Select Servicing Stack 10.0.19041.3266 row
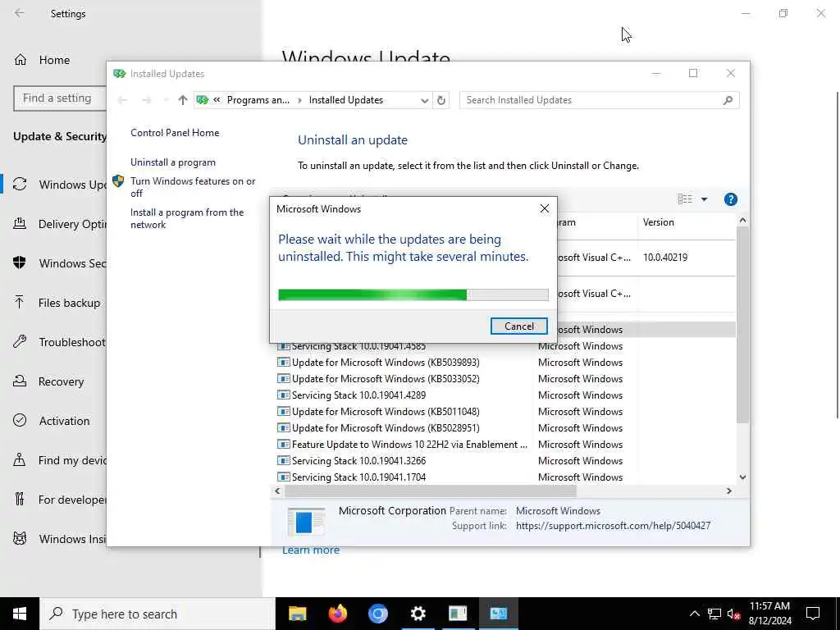 359,461
